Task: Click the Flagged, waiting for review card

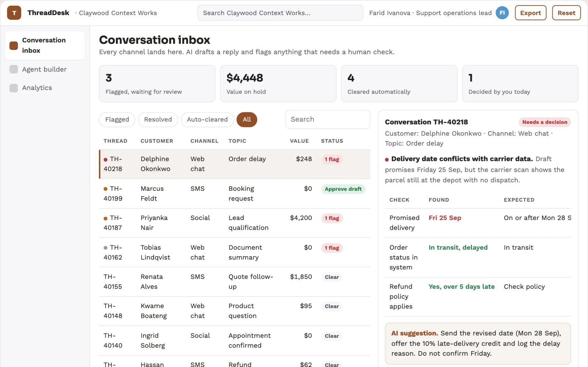Action: (x=157, y=84)
